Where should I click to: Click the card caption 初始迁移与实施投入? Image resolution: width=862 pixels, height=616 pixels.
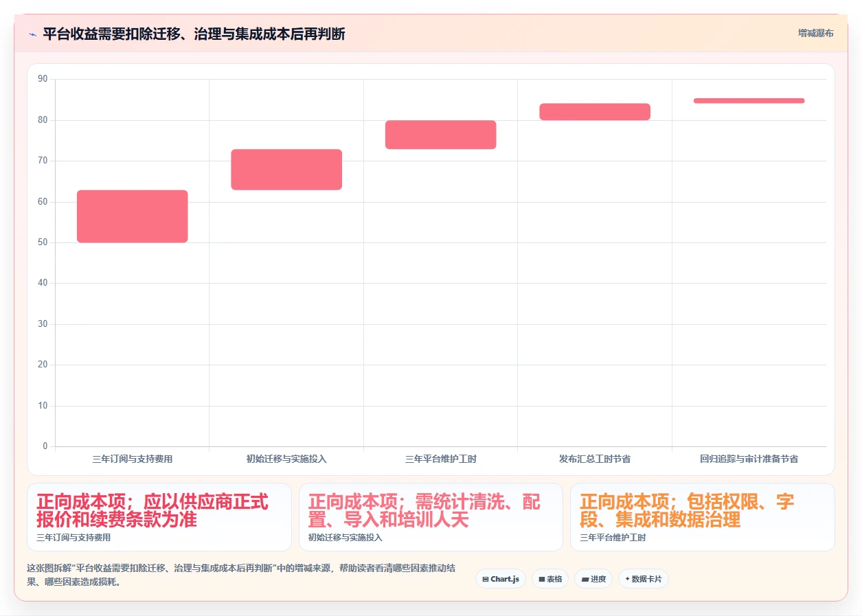click(345, 538)
